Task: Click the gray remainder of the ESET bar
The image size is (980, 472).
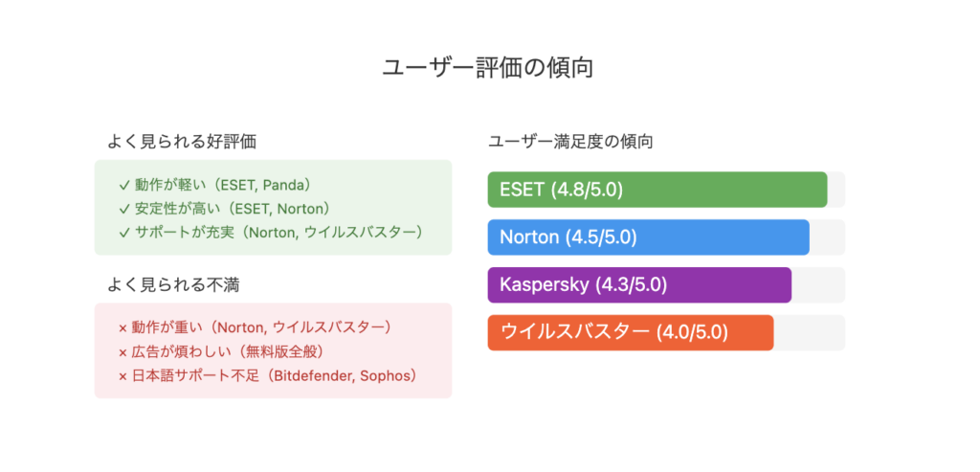Action: (836, 190)
